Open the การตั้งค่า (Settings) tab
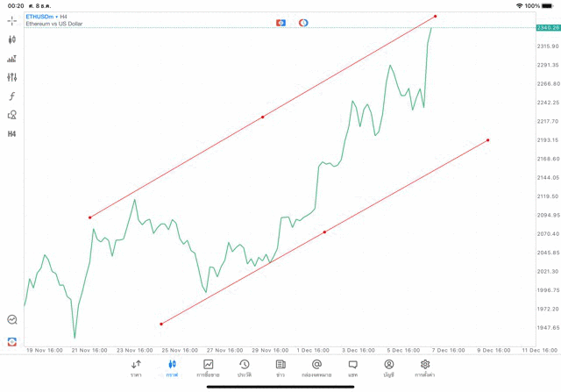This screenshot has width=561, height=392. (425, 368)
